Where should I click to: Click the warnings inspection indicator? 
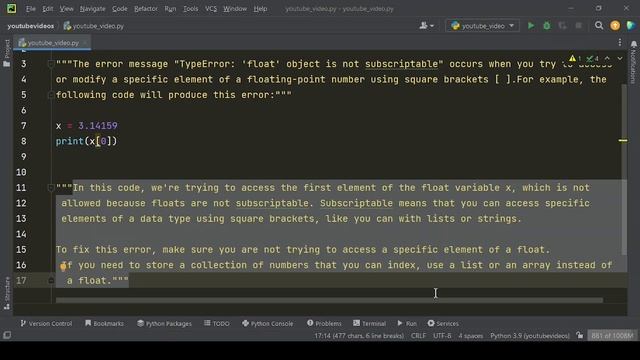(x=576, y=58)
